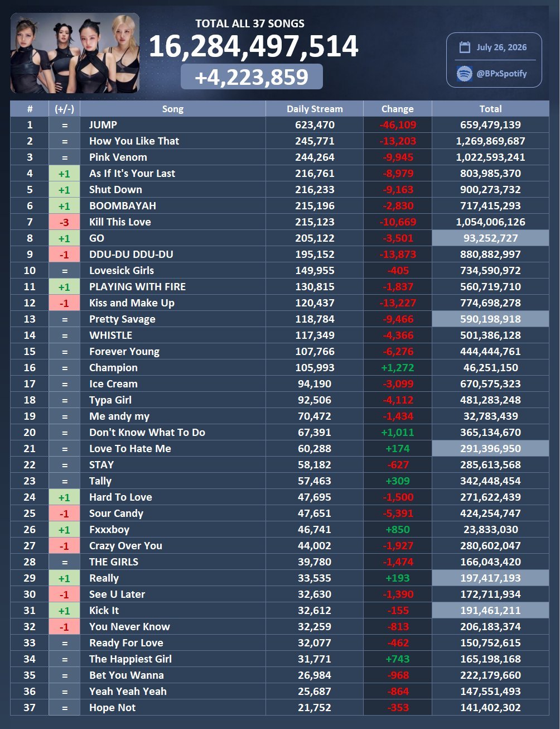Click the equals sign in the Champion row

pyautogui.click(x=65, y=368)
